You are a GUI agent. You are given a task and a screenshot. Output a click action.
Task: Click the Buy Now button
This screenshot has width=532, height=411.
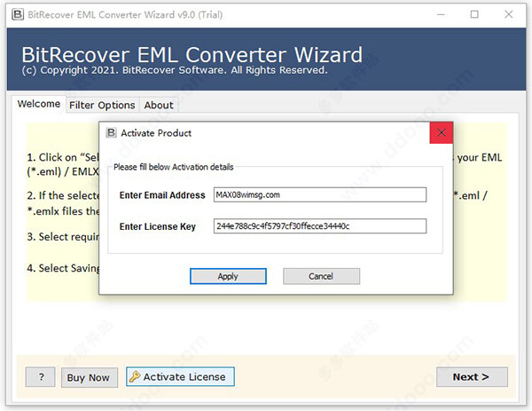pos(90,377)
